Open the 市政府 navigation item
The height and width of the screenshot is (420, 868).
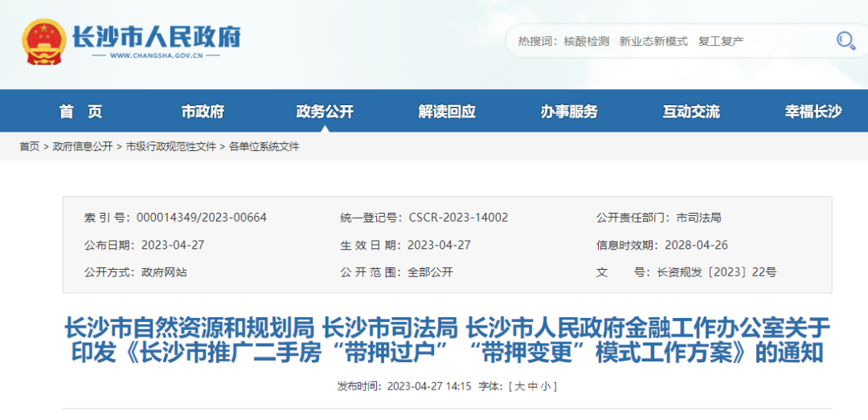click(x=203, y=112)
